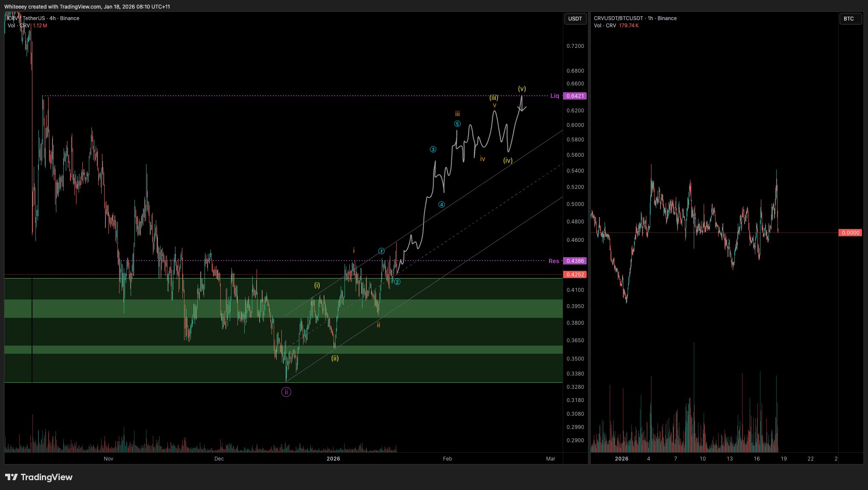Open the USDT currency selector
The height and width of the screenshot is (490, 868).
(575, 19)
